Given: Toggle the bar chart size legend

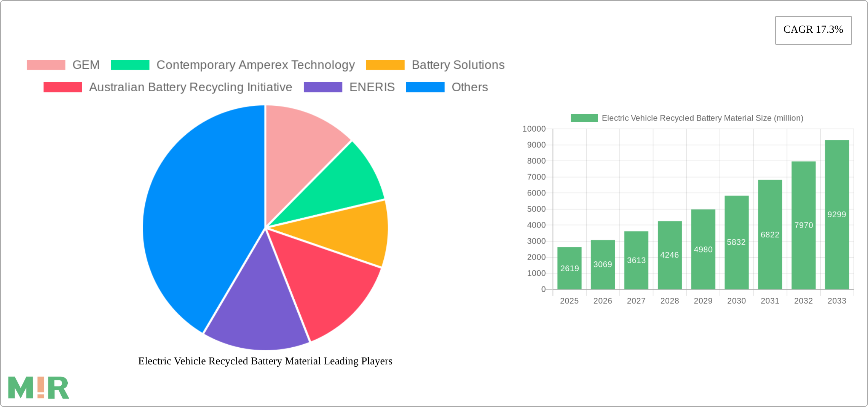Looking at the screenshot, I should coord(687,118).
